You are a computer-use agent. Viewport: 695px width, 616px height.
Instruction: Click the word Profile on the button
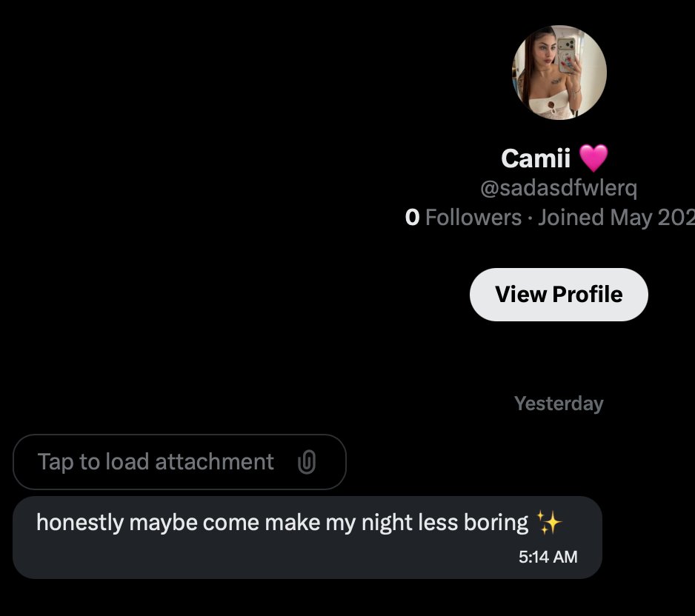tap(588, 295)
